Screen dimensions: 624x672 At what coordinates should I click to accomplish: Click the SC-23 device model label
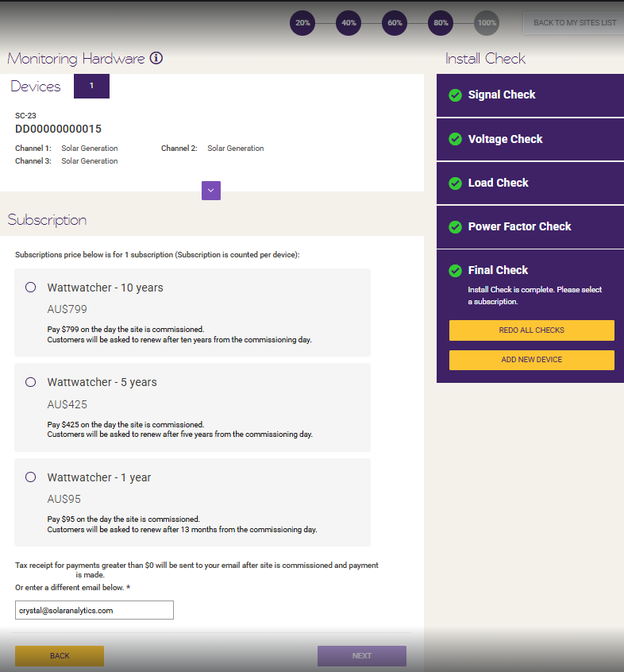[25, 116]
